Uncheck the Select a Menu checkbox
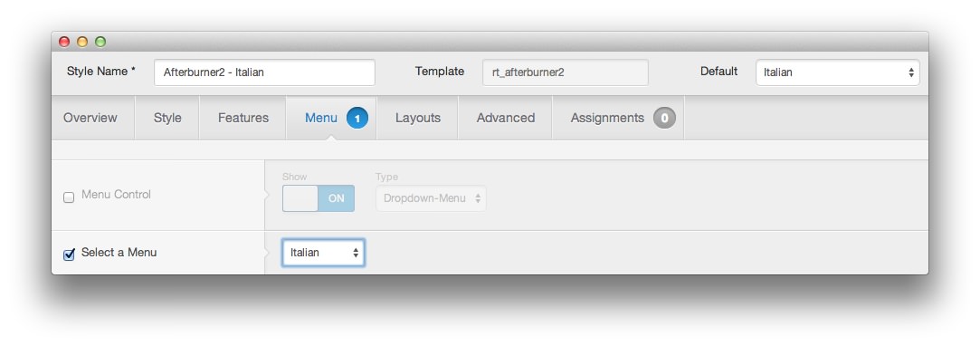 69,254
